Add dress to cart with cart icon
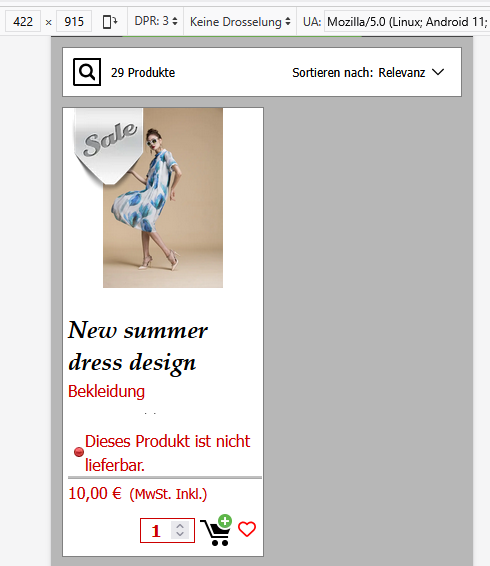490x566 pixels. coord(216,530)
